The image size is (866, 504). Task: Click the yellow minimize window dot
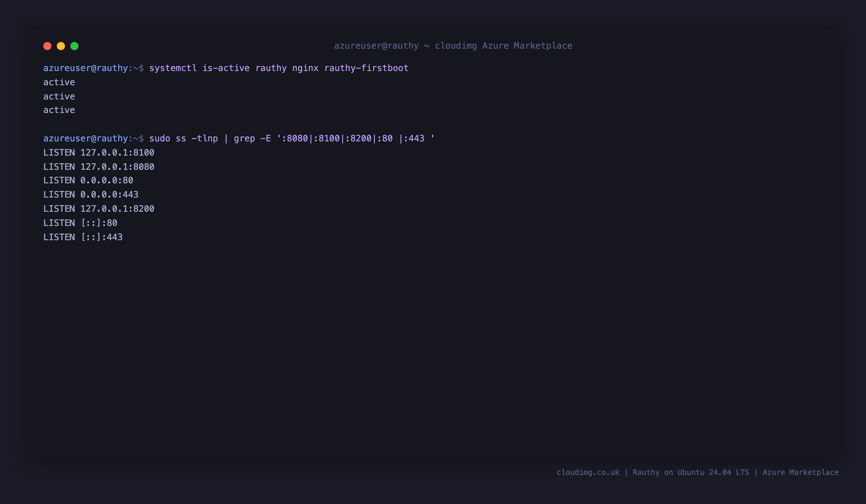coord(61,46)
